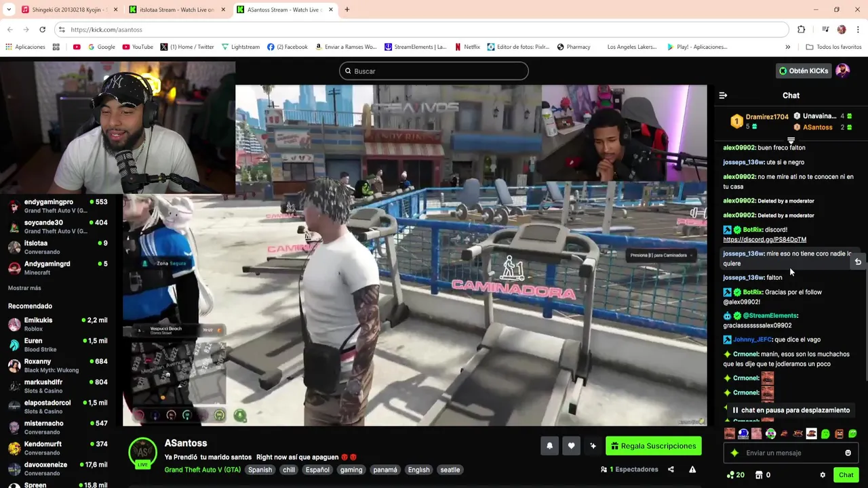
Task: Click the green sparkle icon in message box
Action: tap(734, 453)
